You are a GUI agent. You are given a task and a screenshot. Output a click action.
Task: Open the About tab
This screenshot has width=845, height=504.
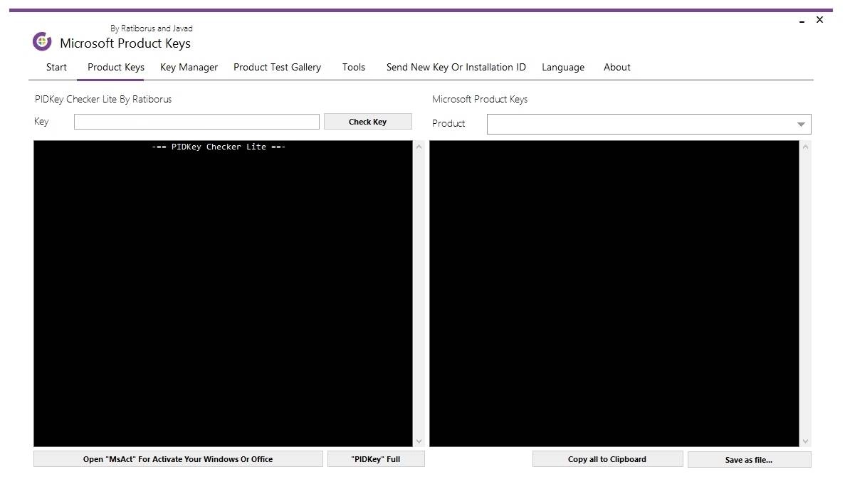pyautogui.click(x=617, y=68)
